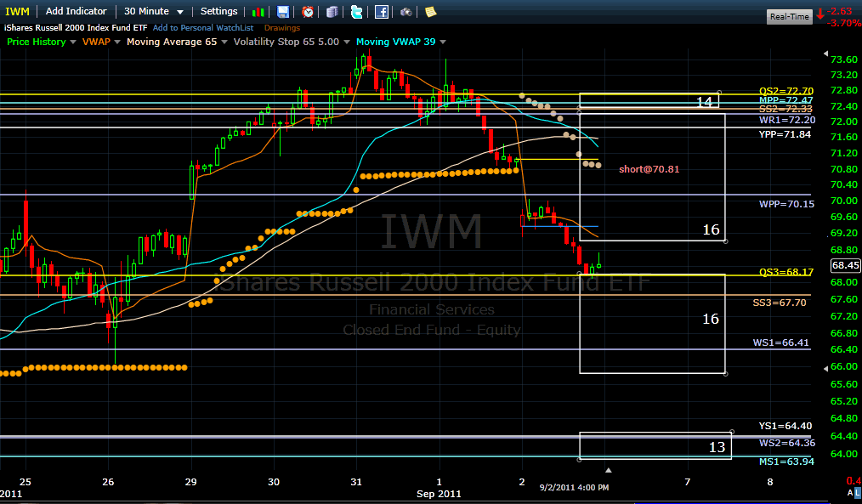Click the YPP=71.84 pivot label

click(785, 134)
